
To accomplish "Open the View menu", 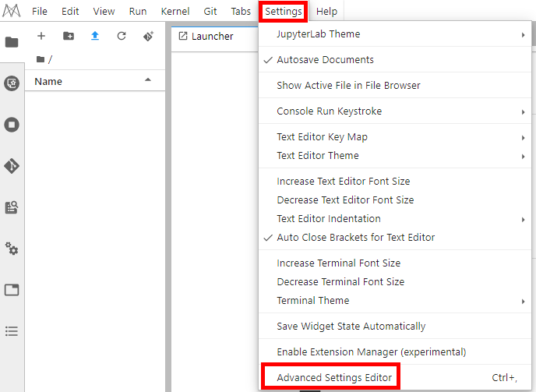I will (104, 11).
